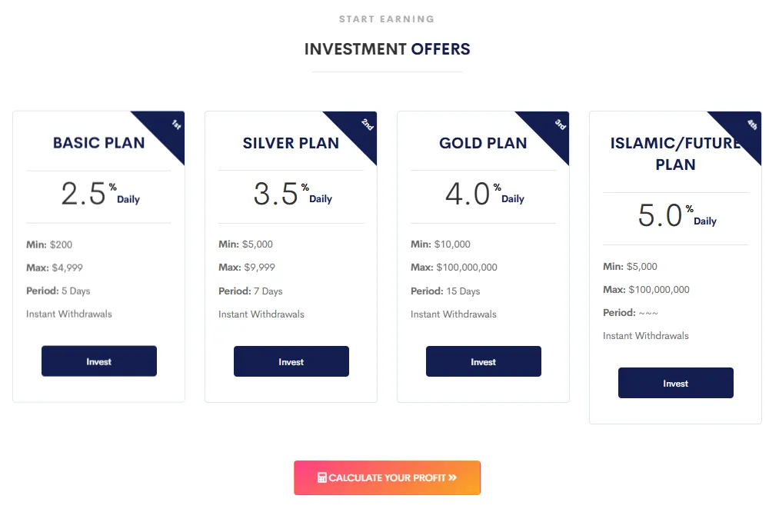The image size is (769, 532).
Task: Select the Gold Plan heading
Action: [483, 143]
